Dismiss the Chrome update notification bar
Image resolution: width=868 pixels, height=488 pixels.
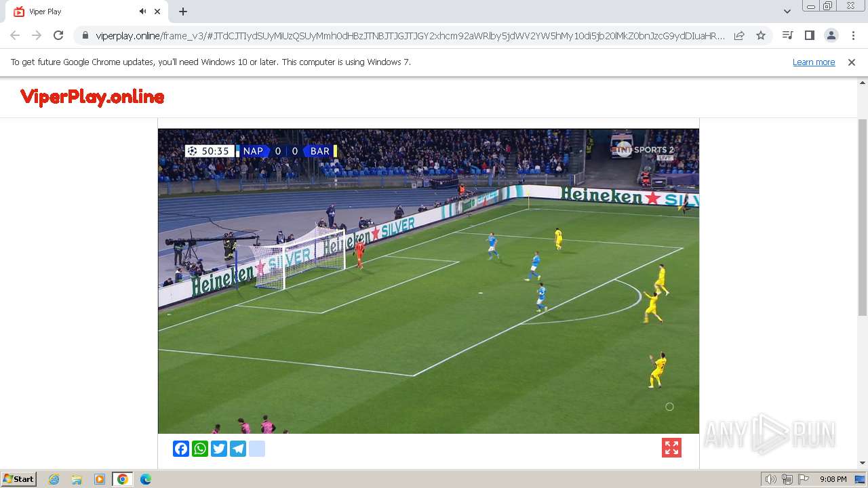click(x=852, y=62)
